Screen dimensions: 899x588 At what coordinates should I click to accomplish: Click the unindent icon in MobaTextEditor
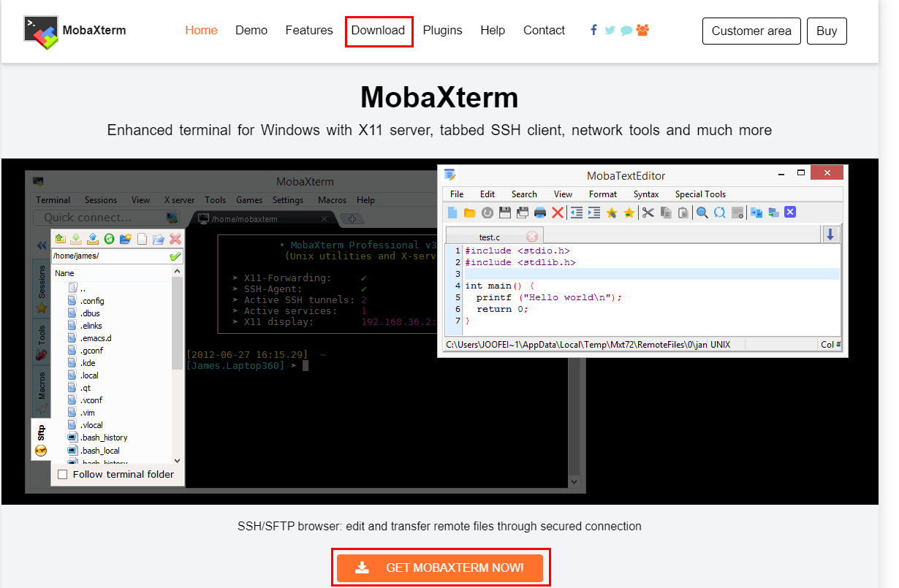576,213
